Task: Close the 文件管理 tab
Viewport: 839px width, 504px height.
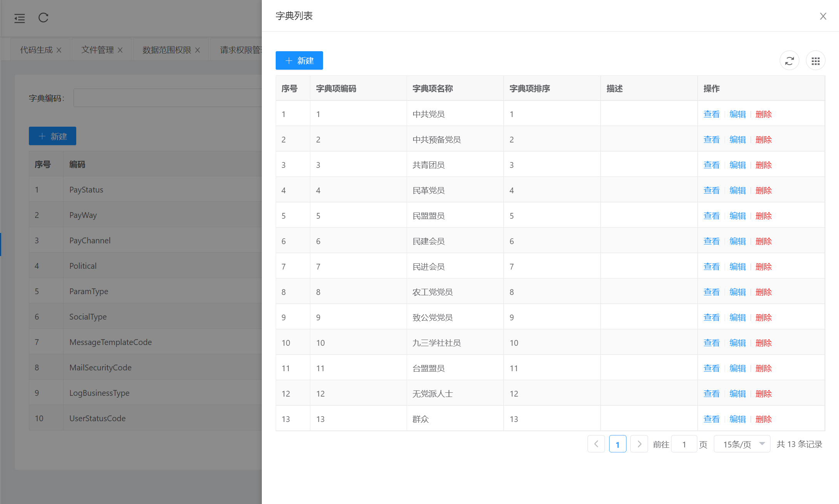Action: pyautogui.click(x=120, y=50)
